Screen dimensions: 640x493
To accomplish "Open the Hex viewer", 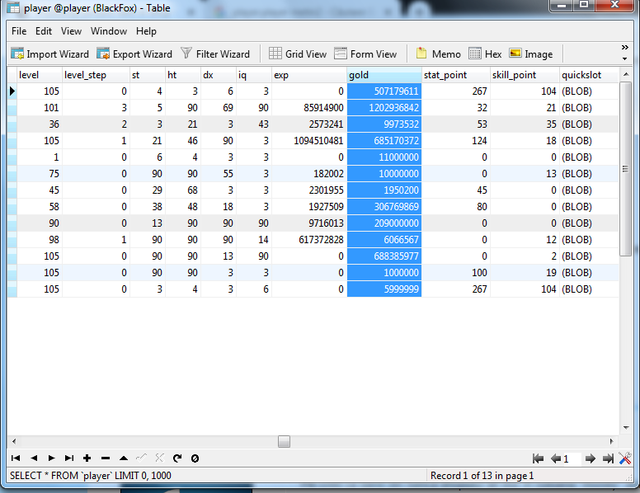I will [x=485, y=54].
